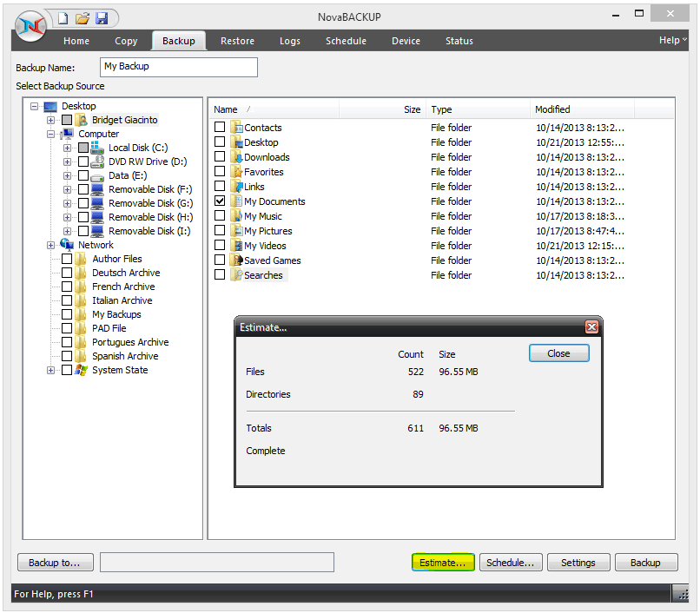700x613 pixels.
Task: Expand the Data (E:) node
Action: (x=67, y=175)
